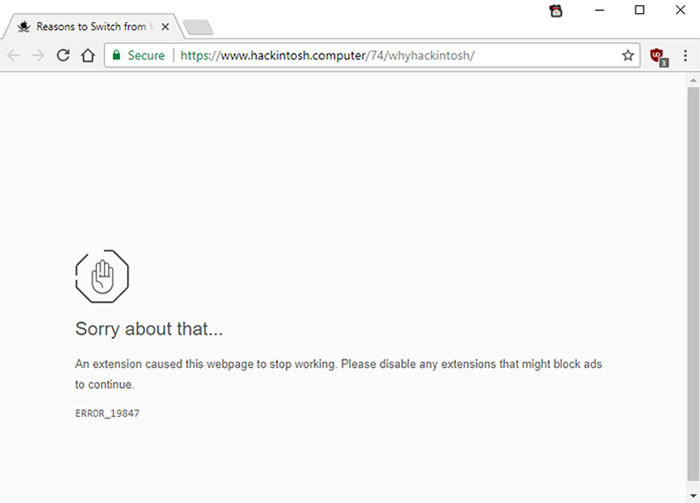
Task: Maximize the browser window
Action: [640, 11]
